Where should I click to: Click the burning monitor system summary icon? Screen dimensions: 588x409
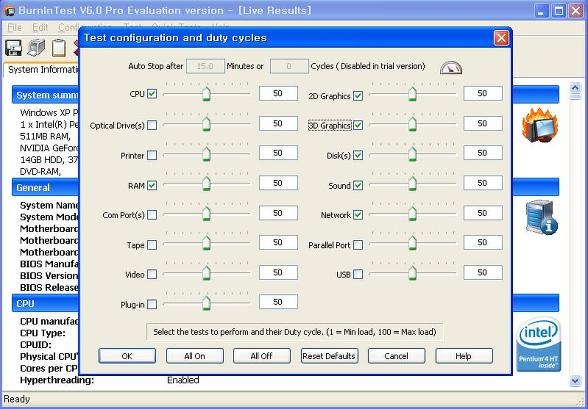click(540, 125)
